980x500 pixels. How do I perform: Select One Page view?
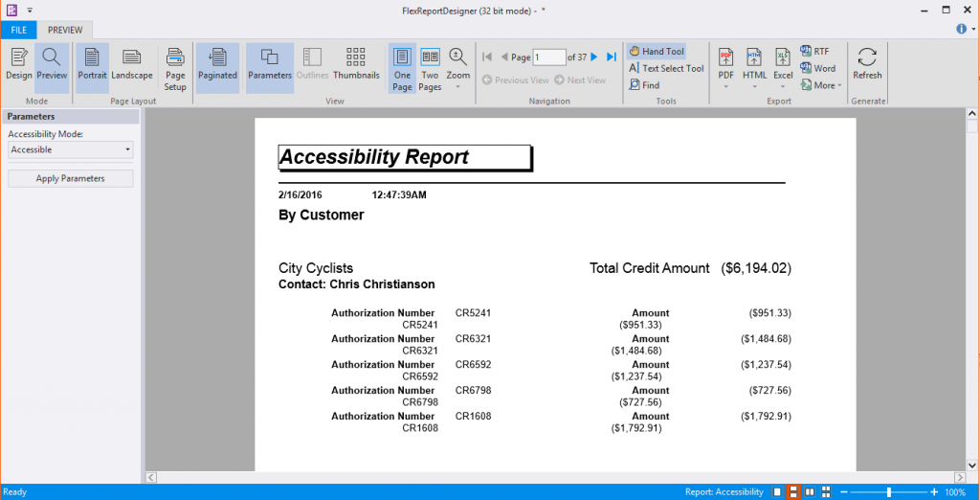pyautogui.click(x=403, y=68)
